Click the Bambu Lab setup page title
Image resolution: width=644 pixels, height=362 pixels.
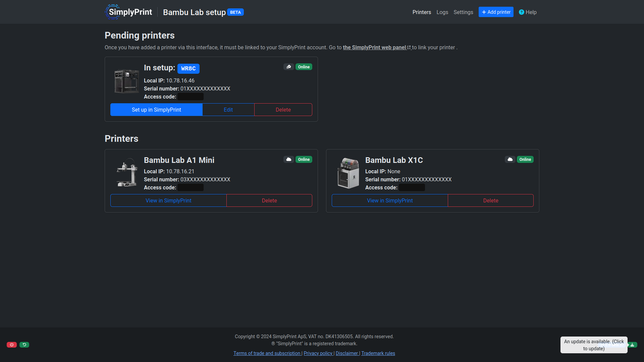point(194,12)
